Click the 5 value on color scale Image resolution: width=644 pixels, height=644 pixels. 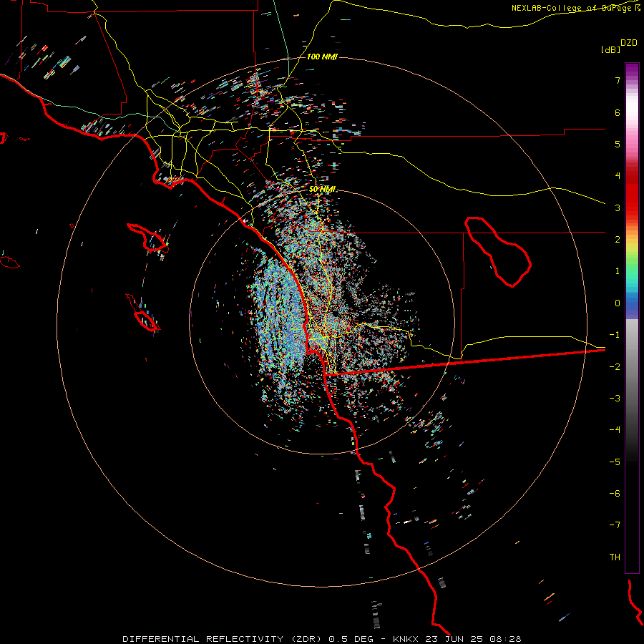point(618,145)
